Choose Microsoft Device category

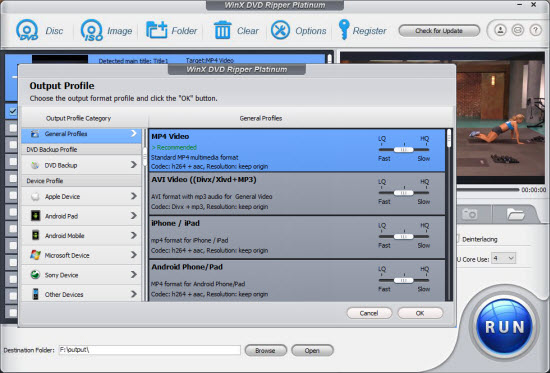pos(81,255)
